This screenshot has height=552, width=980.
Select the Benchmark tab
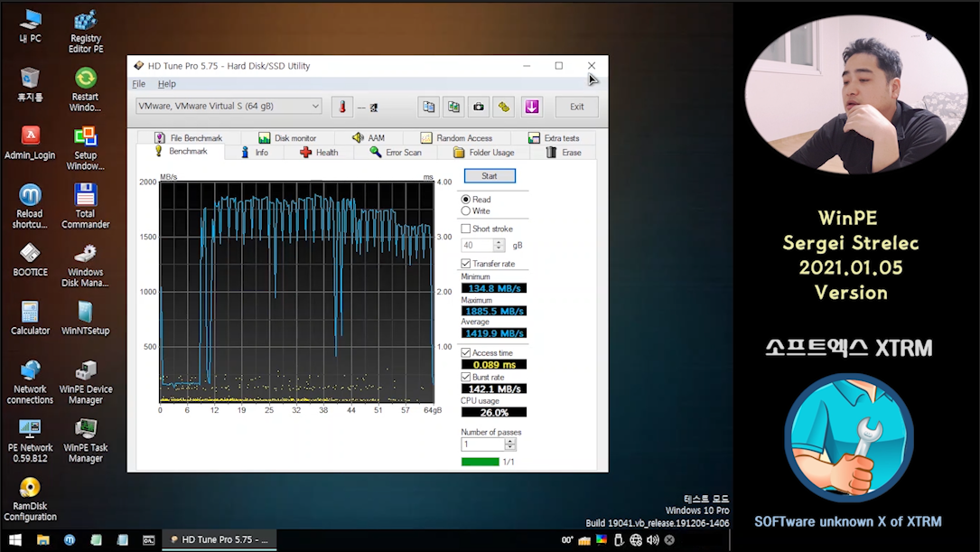181,151
